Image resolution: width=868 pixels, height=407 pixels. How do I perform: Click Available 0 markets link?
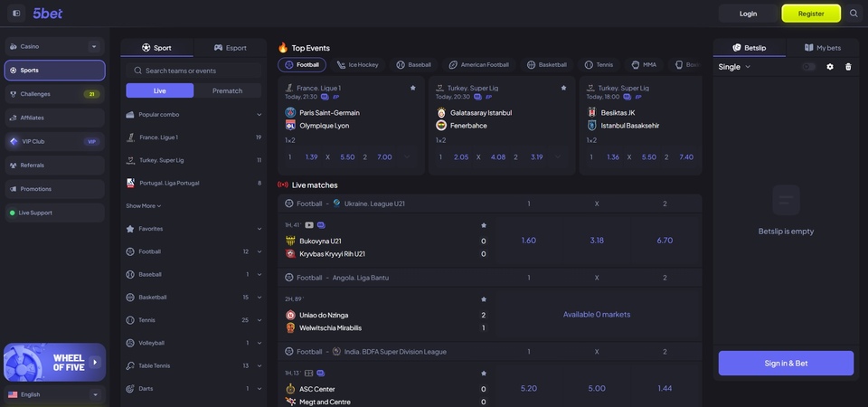click(597, 314)
